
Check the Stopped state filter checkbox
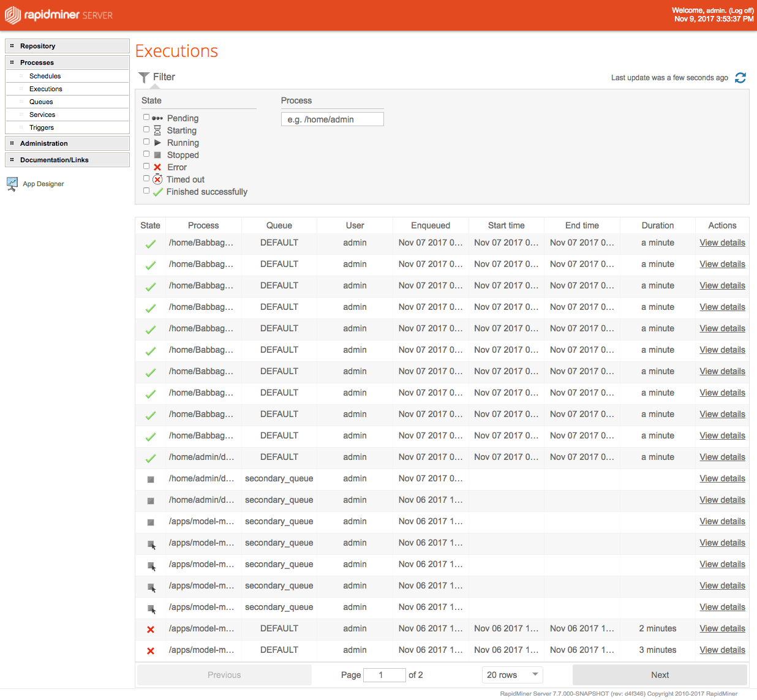pyautogui.click(x=146, y=154)
